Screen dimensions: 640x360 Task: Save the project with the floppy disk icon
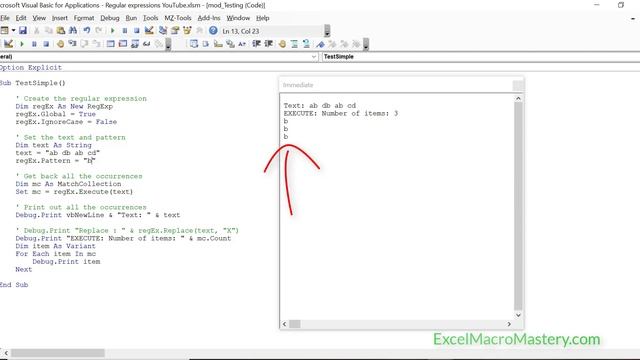point(23,31)
